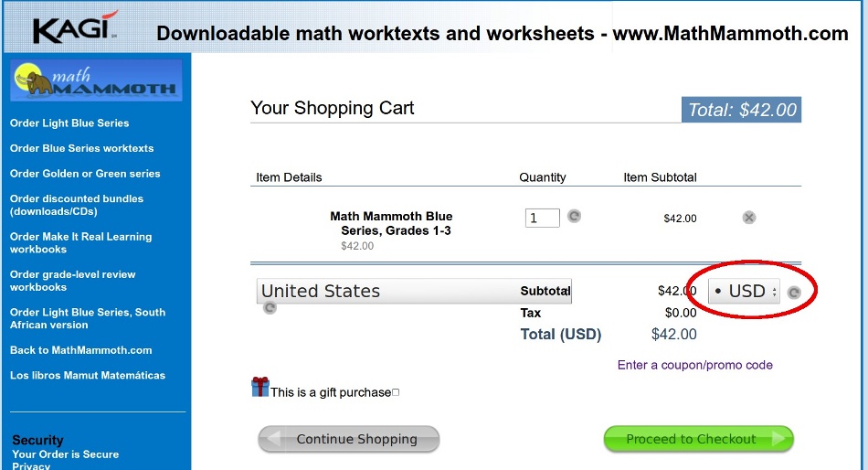Click currency refresh icon beside USD
Screen dimensions: 868x470
point(794,293)
